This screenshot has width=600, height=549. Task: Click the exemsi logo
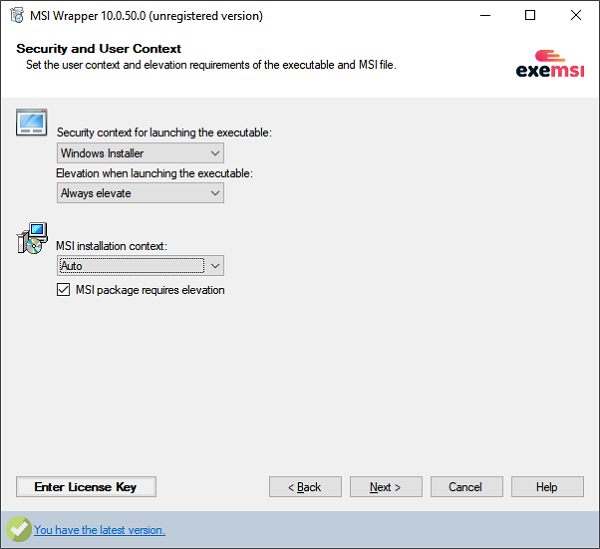(x=549, y=63)
